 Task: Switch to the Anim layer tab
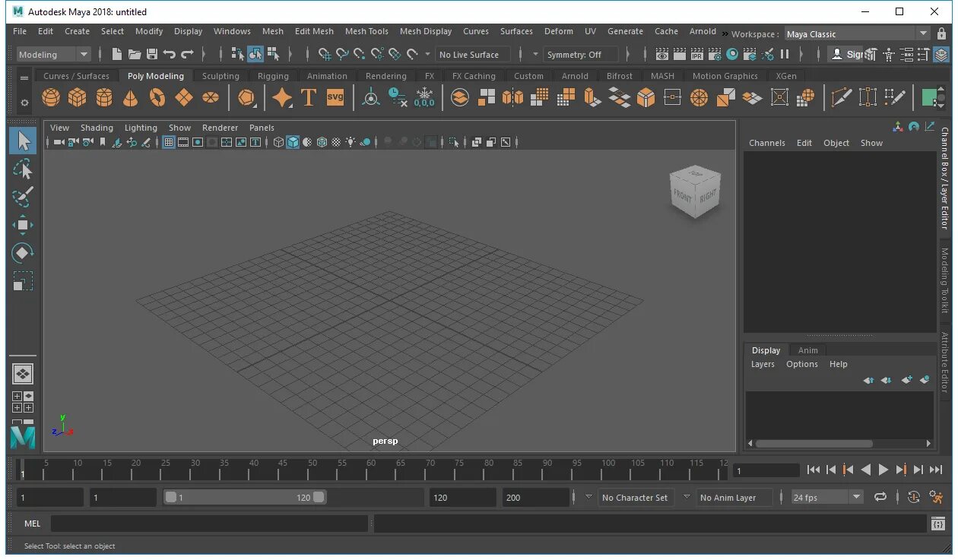(808, 350)
